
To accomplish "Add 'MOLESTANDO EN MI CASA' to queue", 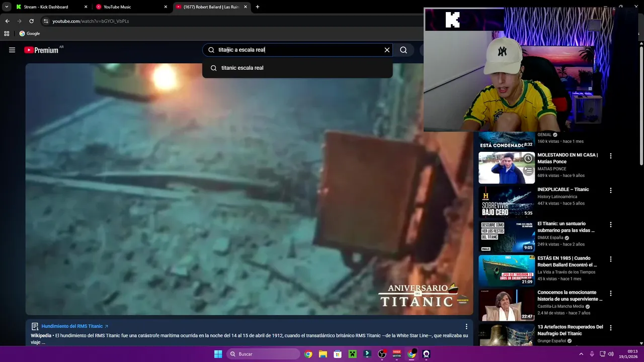I will coord(528,171).
